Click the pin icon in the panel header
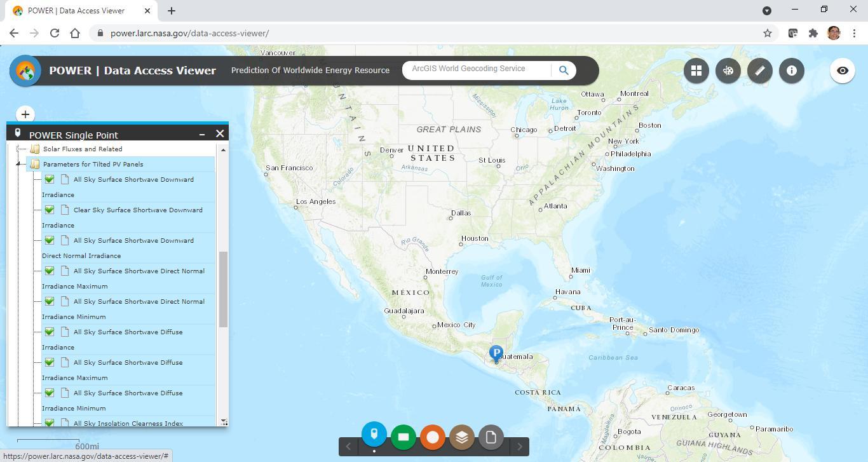 tap(18, 133)
